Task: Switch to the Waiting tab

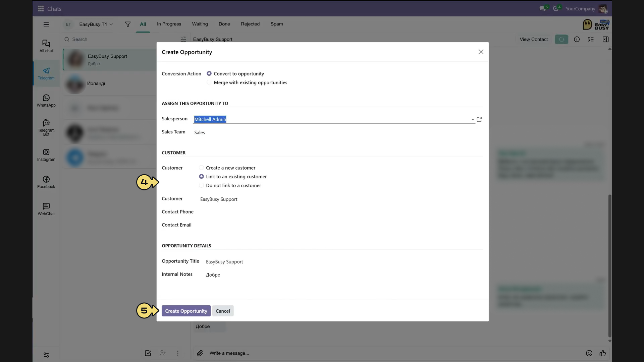Action: point(200,24)
